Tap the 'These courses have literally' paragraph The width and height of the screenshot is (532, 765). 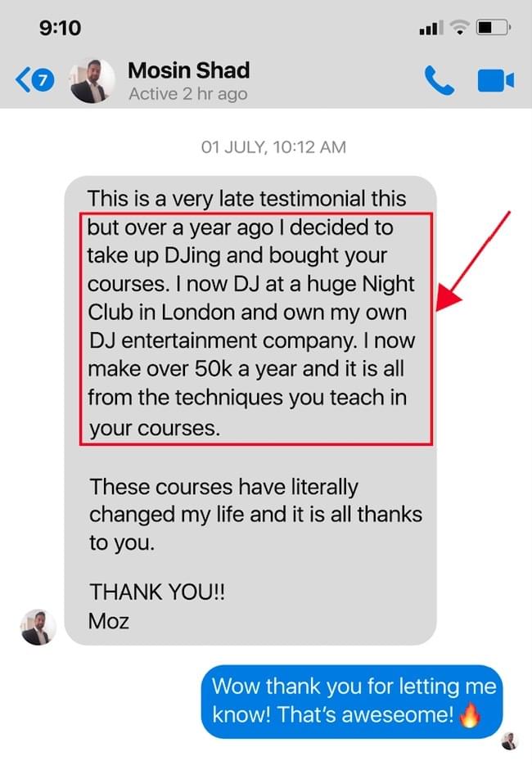pos(255,515)
